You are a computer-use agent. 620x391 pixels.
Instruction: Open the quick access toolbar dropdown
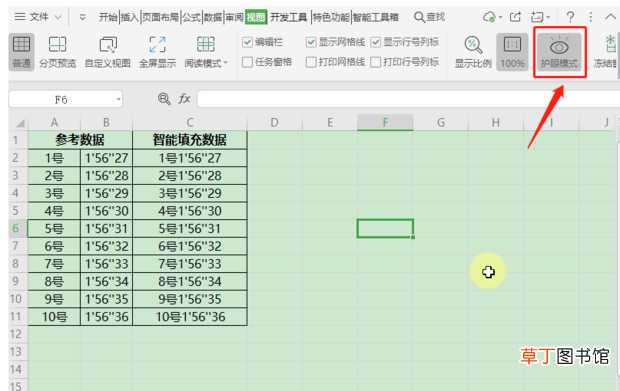[x=82, y=17]
